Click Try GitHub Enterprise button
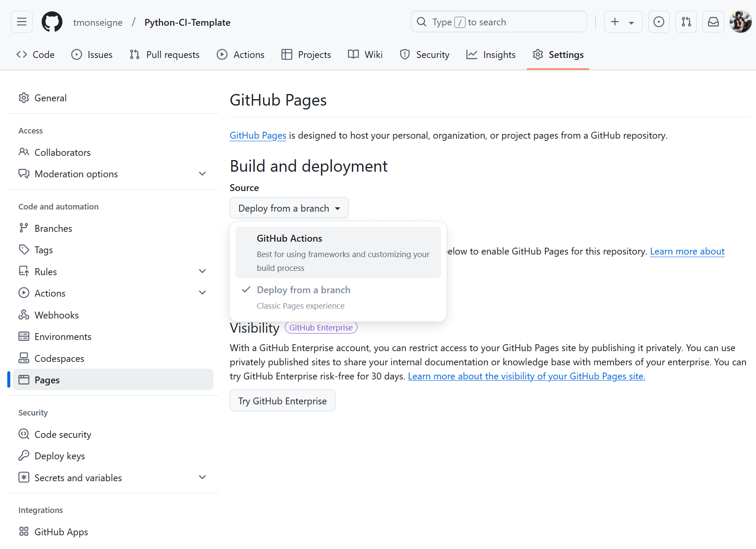This screenshot has width=756, height=549. (282, 401)
